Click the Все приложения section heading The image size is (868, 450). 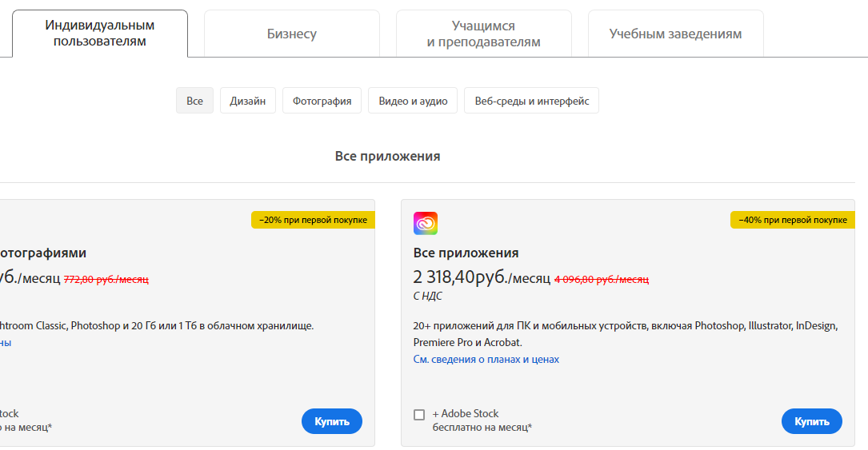(387, 156)
